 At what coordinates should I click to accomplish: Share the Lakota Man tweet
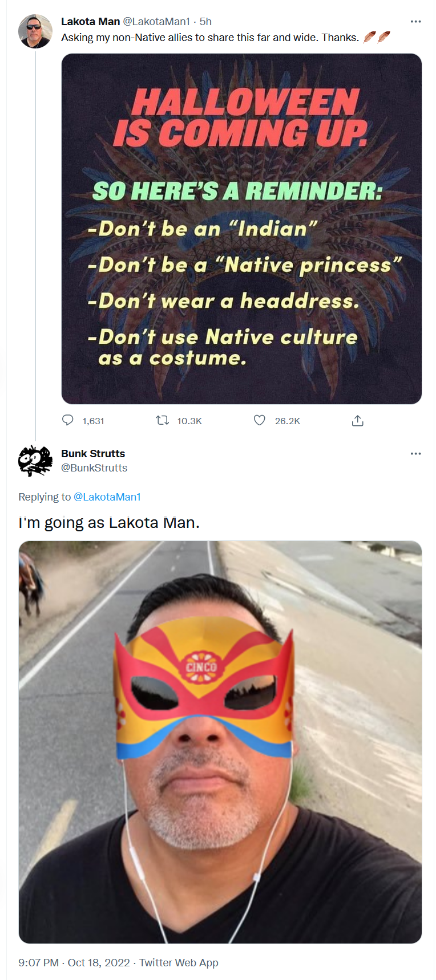(358, 421)
